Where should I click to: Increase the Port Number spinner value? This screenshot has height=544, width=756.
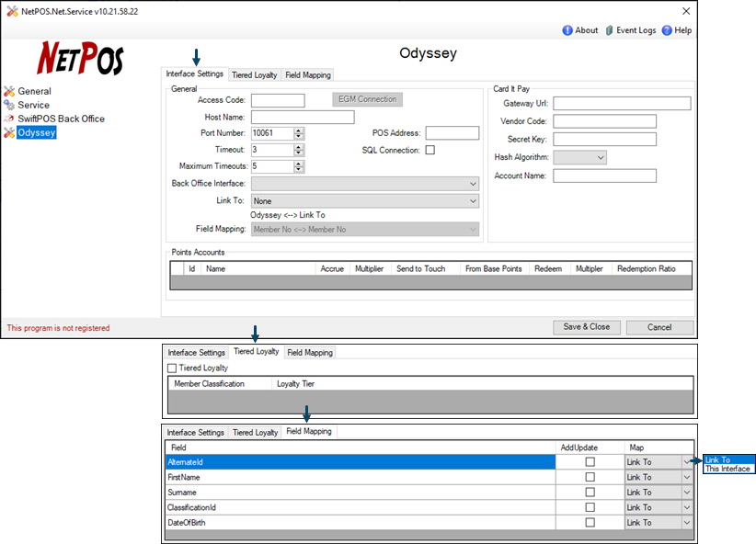coord(298,130)
